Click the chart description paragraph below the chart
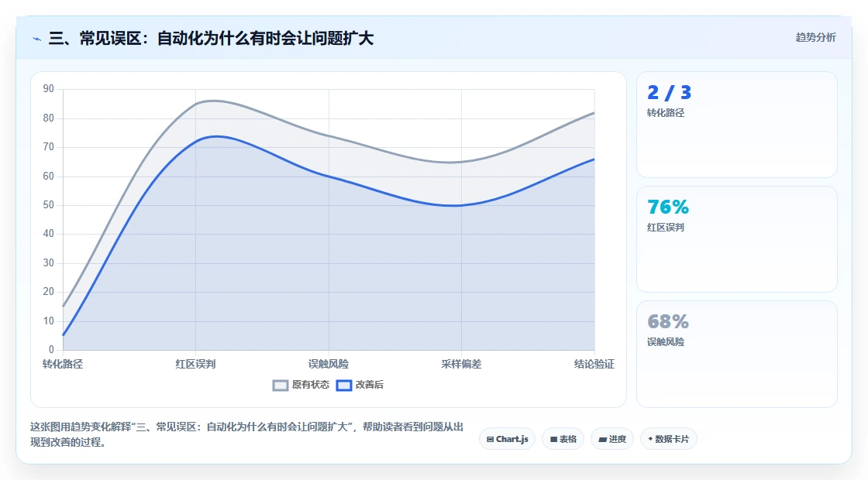This screenshot has width=868, height=480. pyautogui.click(x=247, y=434)
